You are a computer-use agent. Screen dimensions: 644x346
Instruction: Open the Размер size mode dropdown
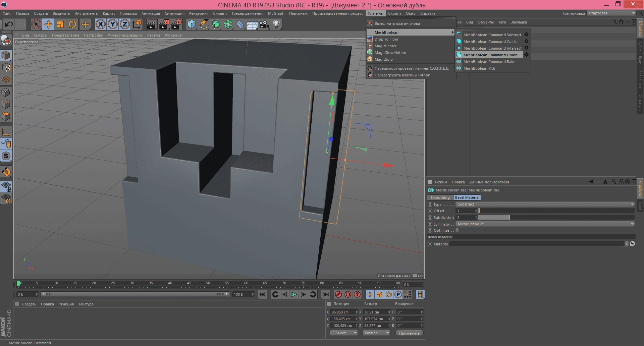pyautogui.click(x=376, y=333)
